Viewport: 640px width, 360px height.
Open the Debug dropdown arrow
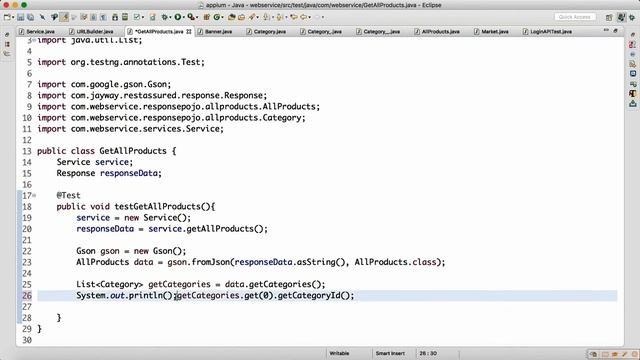coord(171,17)
